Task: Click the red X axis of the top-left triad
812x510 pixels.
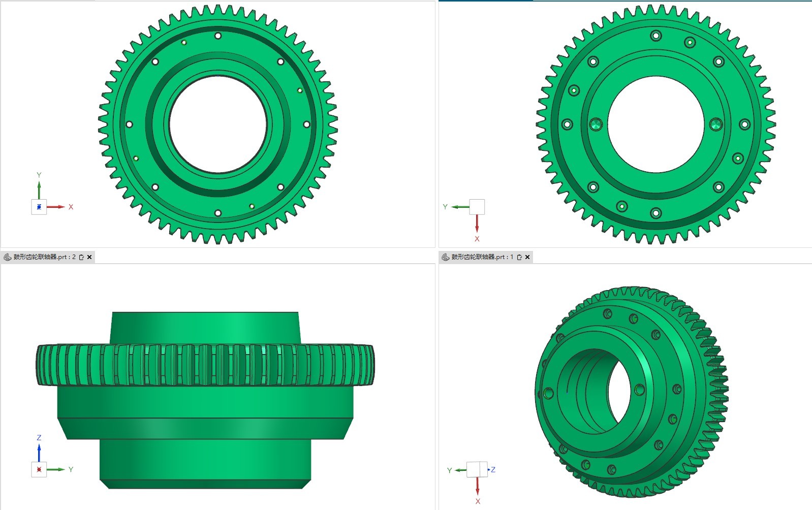Action: pos(56,207)
